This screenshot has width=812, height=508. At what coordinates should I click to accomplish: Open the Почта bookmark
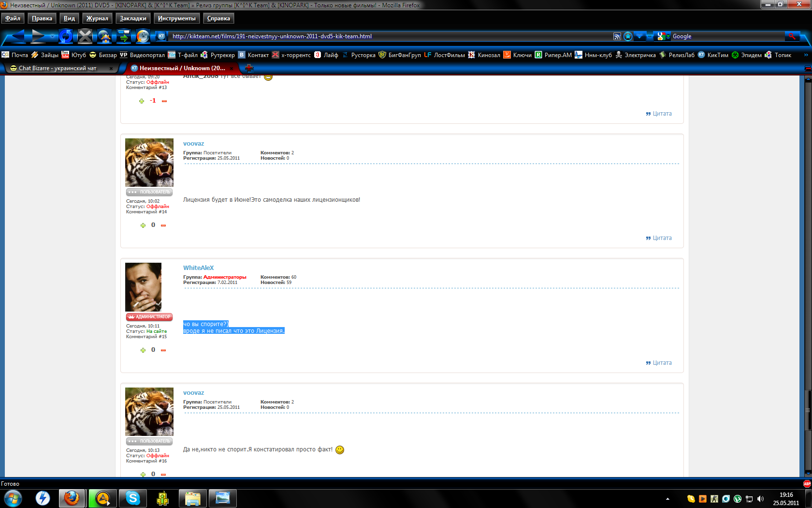click(15, 55)
